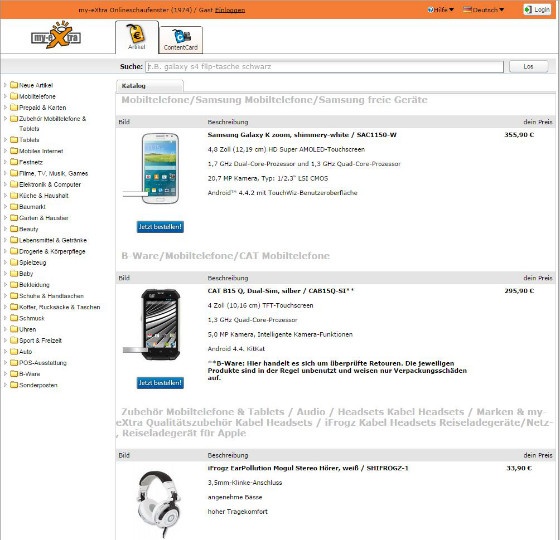Switch to the ContentCard tab
The height and width of the screenshot is (540, 560).
(181, 40)
